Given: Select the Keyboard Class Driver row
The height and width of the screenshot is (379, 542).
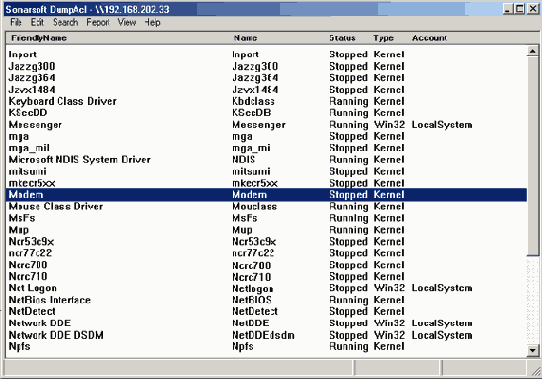Looking at the screenshot, I should click(267, 101).
